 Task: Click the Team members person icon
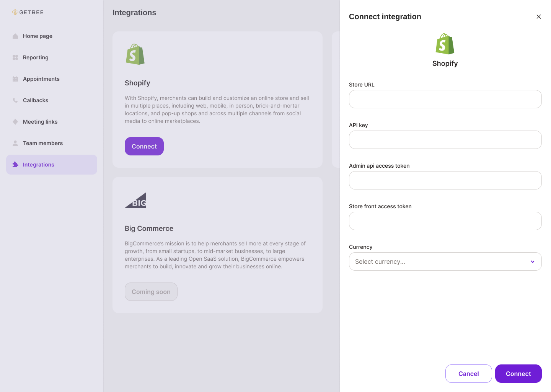[x=15, y=143]
